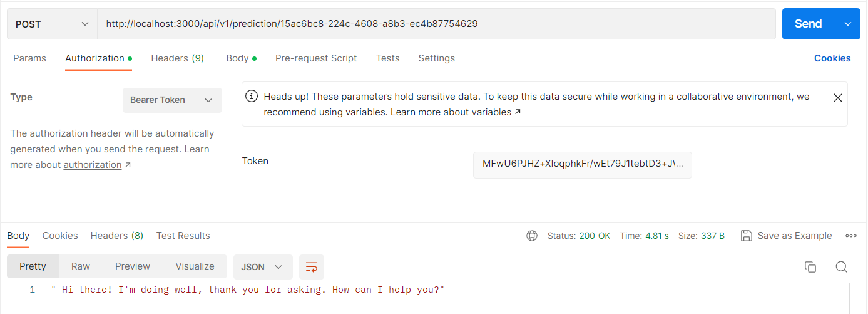Copy the response body using copy icon
Viewport: 868px width, 314px height.
click(810, 267)
